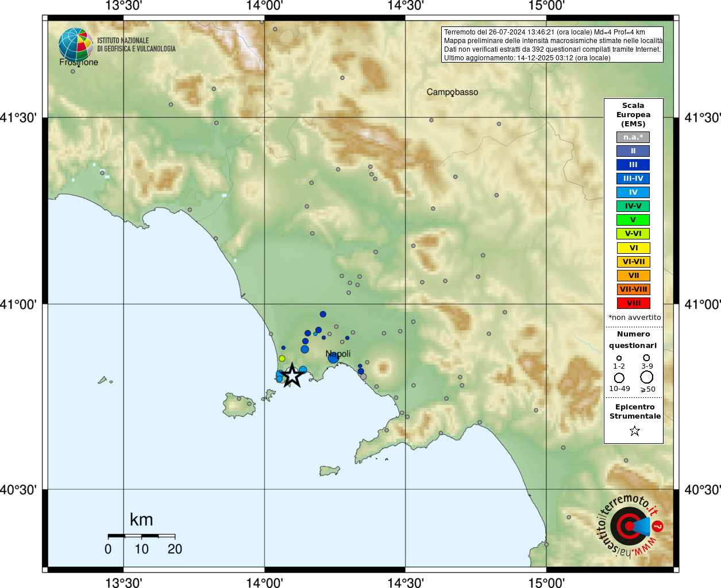Click the large blue dot under the Napoli label
The image size is (721, 588).
click(x=333, y=358)
